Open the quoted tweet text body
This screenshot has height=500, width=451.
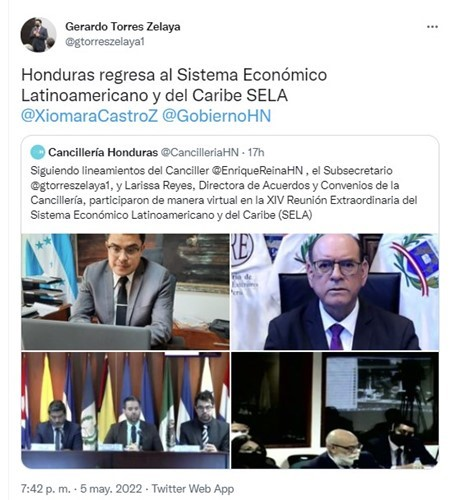coord(224,193)
